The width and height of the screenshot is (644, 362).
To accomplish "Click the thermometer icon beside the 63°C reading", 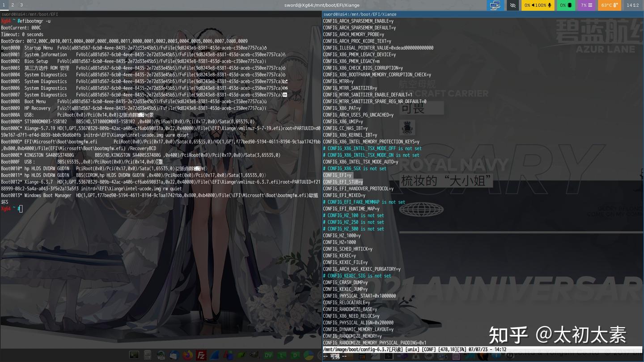I will [x=614, y=5].
